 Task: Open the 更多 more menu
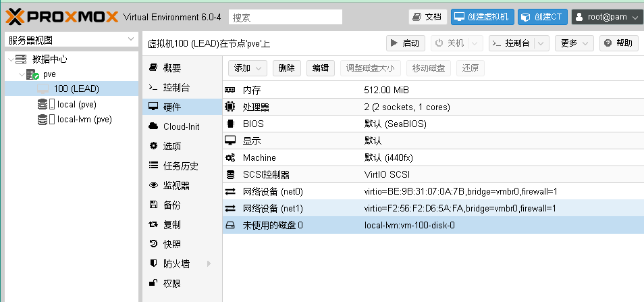click(574, 43)
